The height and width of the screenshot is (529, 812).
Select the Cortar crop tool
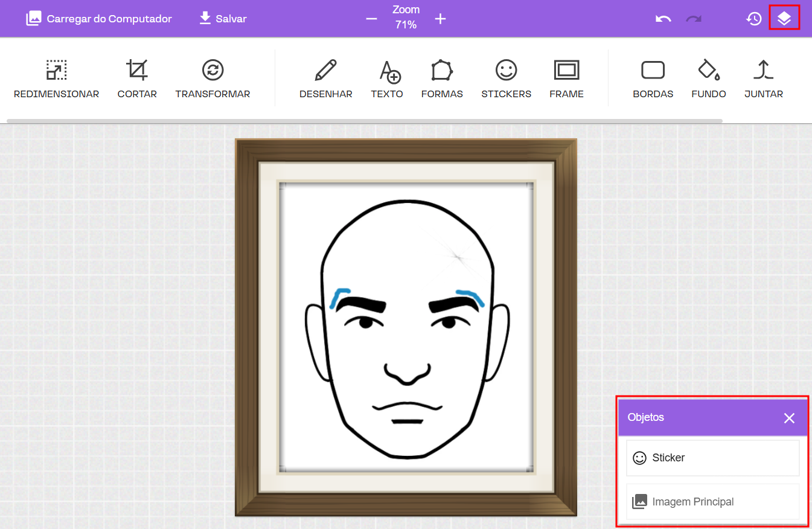137,79
